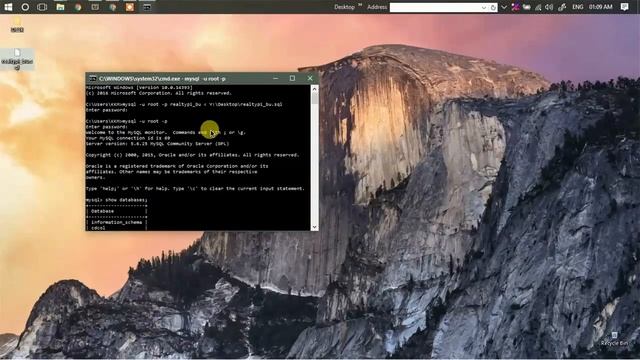Click the cmd vertical scrollbar thumb
Image resolution: width=640 pixels, height=360 pixels.
pos(314,98)
